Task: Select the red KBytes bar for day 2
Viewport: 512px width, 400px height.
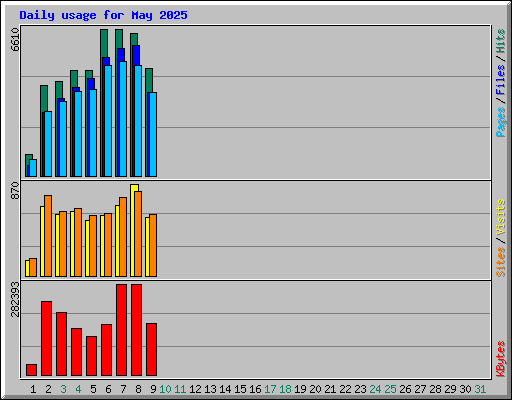Action: [x=46, y=339]
